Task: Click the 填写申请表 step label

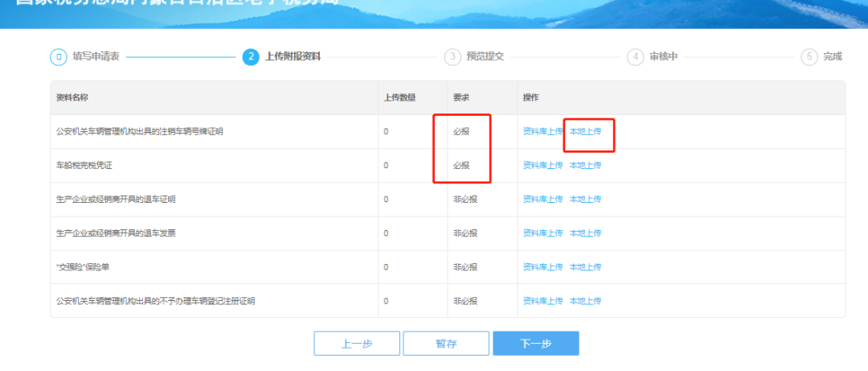Action: (x=96, y=56)
